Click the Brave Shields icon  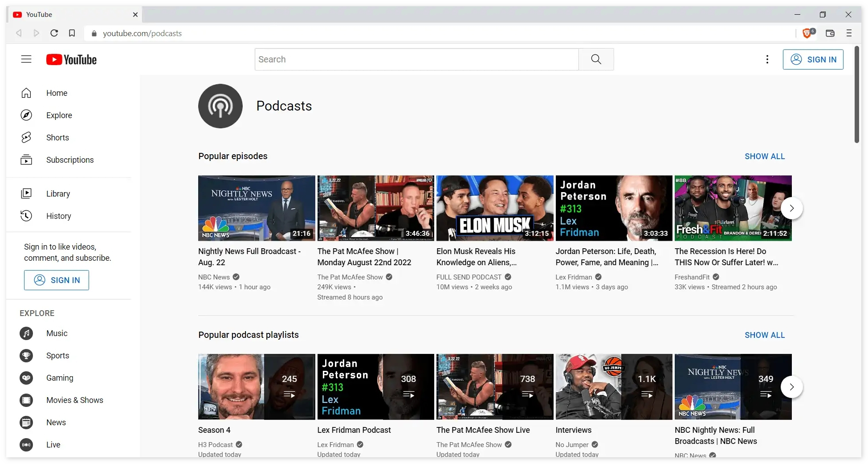point(807,33)
